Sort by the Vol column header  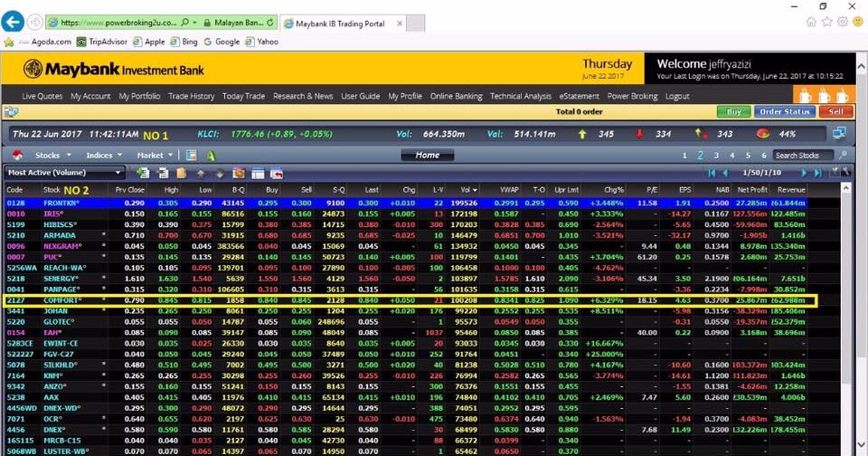coord(468,189)
